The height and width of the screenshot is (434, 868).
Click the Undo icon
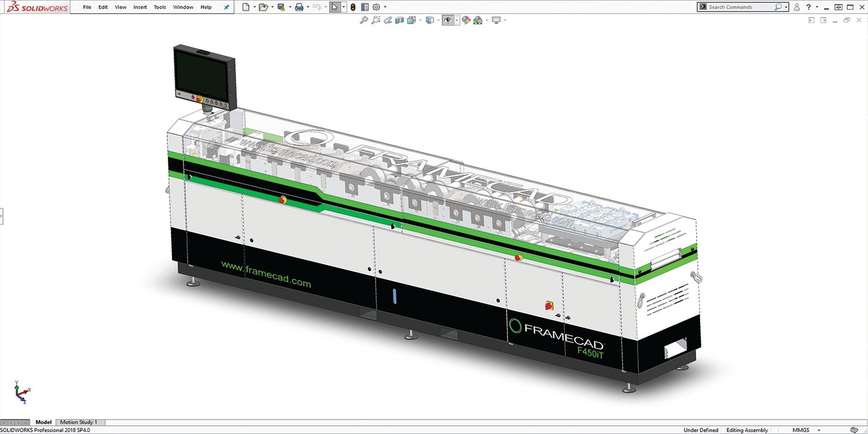[317, 7]
